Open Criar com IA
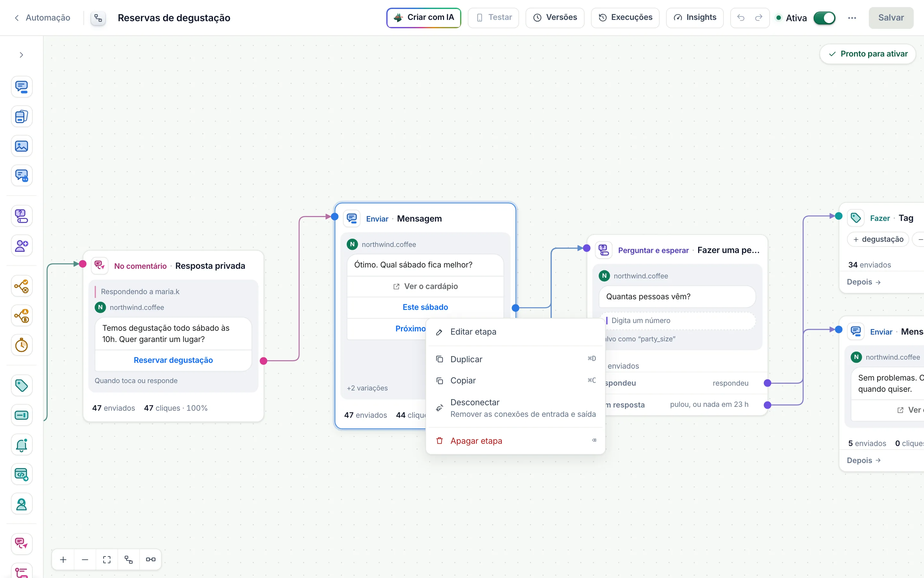This screenshot has width=924, height=578. click(424, 18)
